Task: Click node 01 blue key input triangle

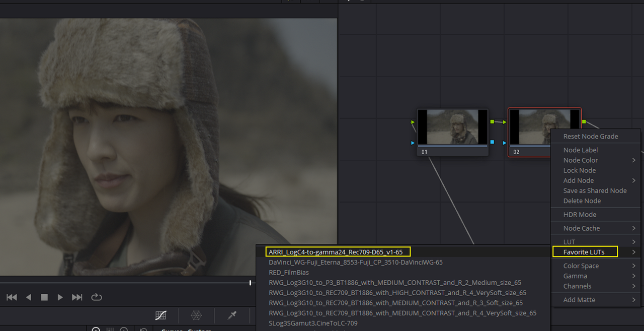Action: click(413, 143)
